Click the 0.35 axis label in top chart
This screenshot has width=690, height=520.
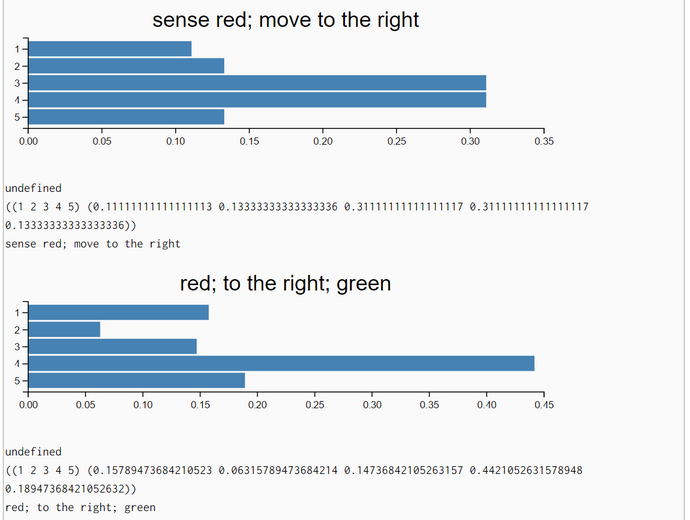click(x=544, y=141)
